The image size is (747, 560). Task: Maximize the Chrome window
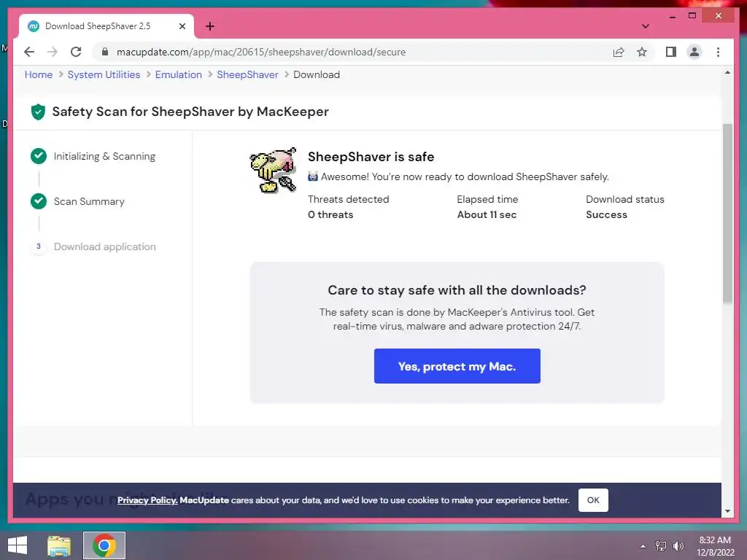692,16
